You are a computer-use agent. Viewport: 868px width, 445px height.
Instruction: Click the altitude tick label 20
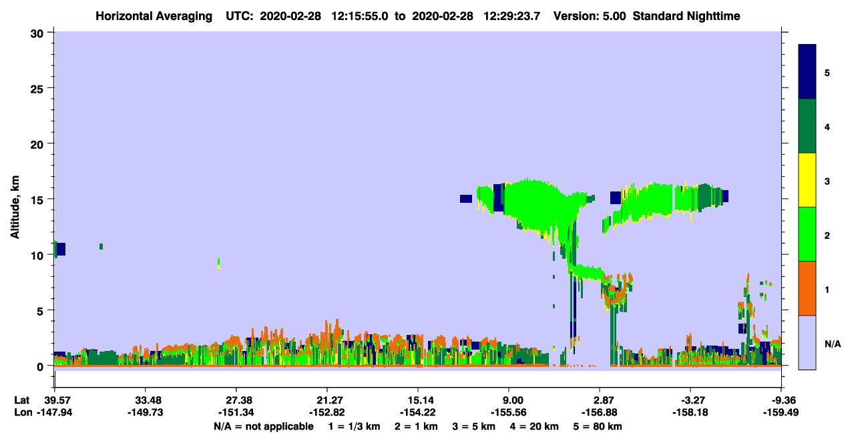pos(39,143)
